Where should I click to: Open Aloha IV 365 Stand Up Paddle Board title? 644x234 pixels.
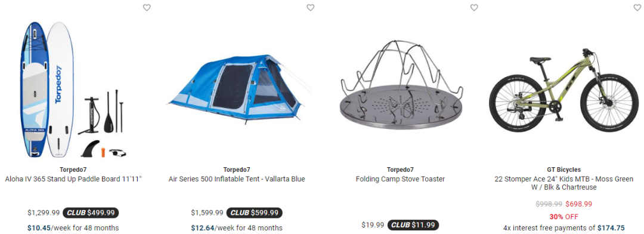tap(73, 179)
